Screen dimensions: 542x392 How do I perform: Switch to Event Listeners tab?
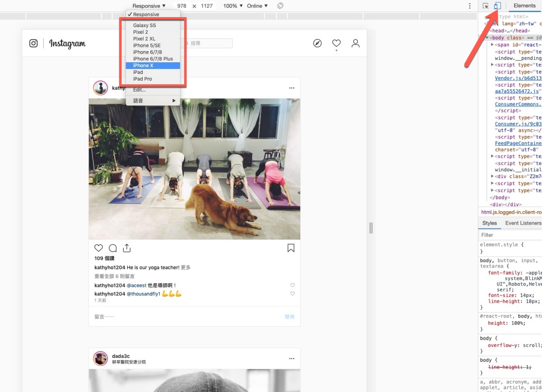[523, 223]
